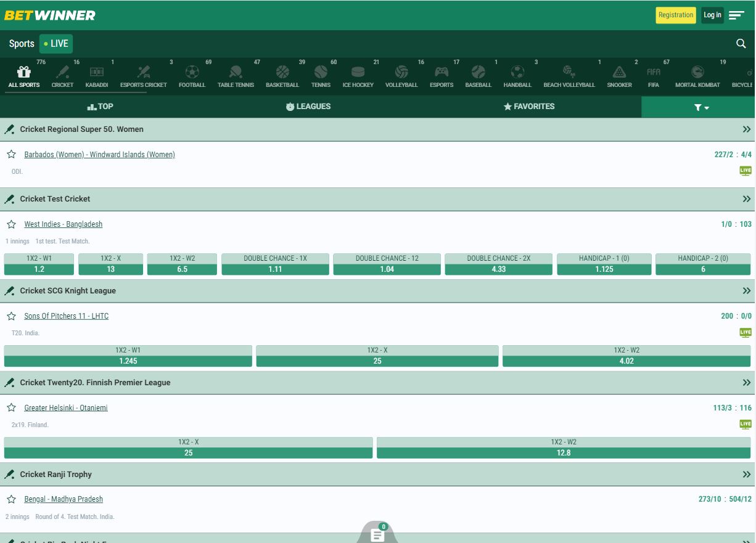The width and height of the screenshot is (756, 543).
Task: Open the Esports gamepad icon
Action: 442,71
